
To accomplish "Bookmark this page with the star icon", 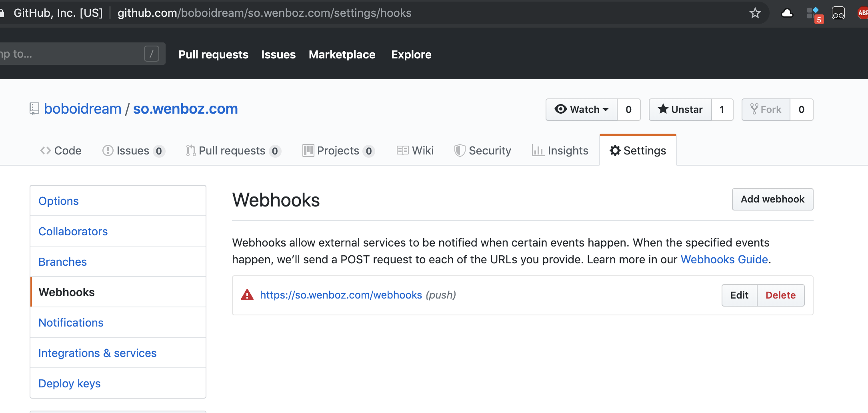I will [755, 13].
